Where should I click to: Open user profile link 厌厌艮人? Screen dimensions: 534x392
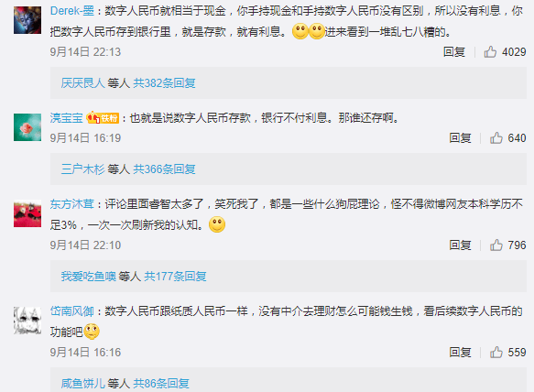(82, 82)
